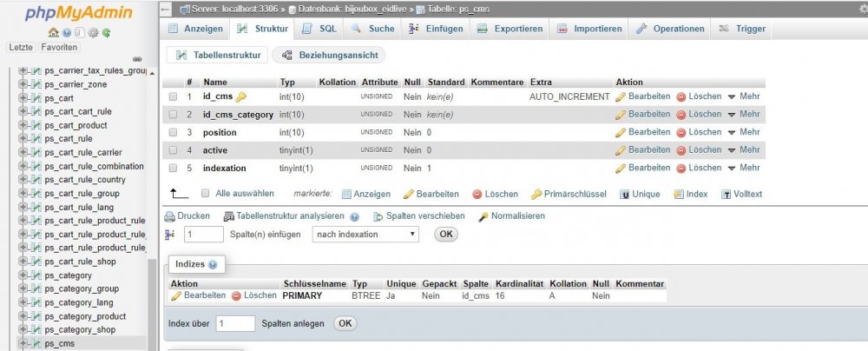Reload navigation panel with green arrow icon
The image size is (868, 351).
point(106,33)
